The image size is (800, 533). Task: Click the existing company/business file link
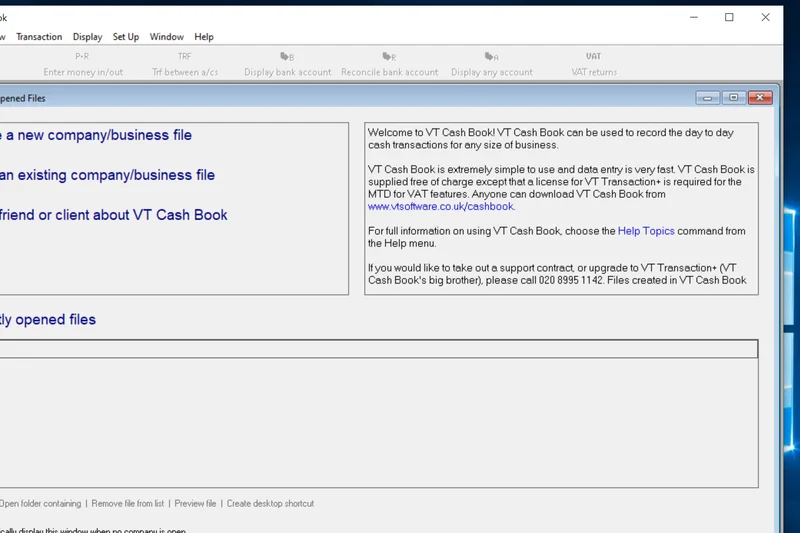[107, 175]
